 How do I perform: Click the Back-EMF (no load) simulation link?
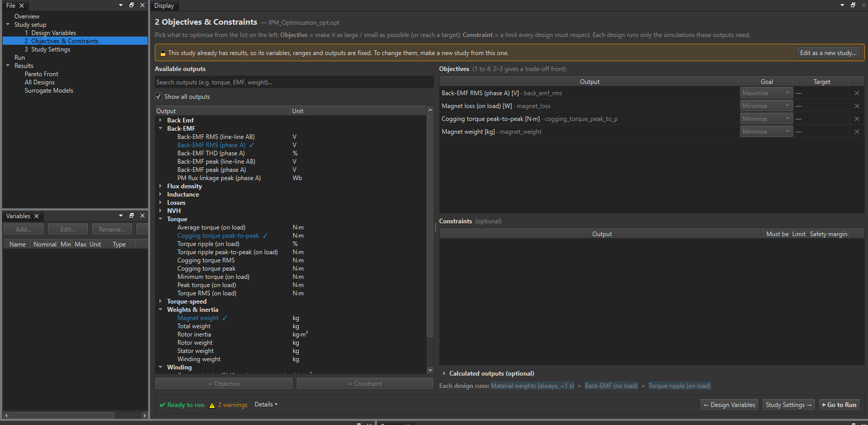[x=611, y=386]
